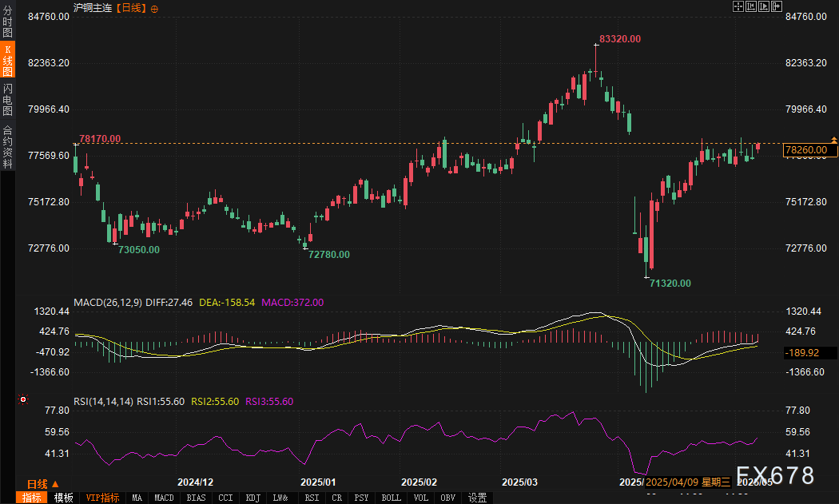The image size is (839, 504).
Task: Click the small red marker icon left of RSI panel
Action: 23,399
